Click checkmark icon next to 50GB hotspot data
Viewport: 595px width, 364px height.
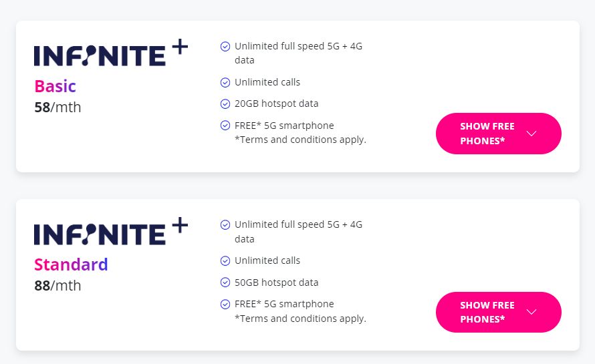point(225,283)
